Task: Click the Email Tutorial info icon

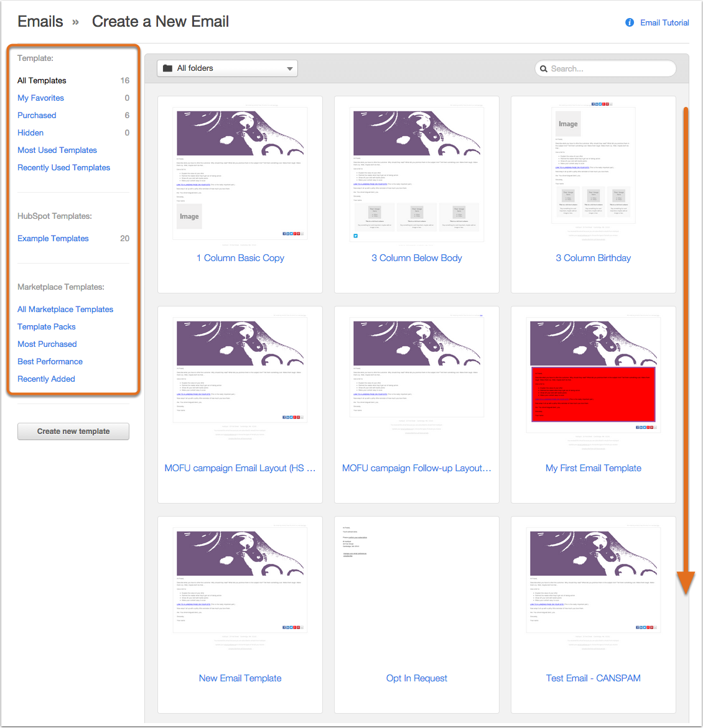Action: coord(630,22)
